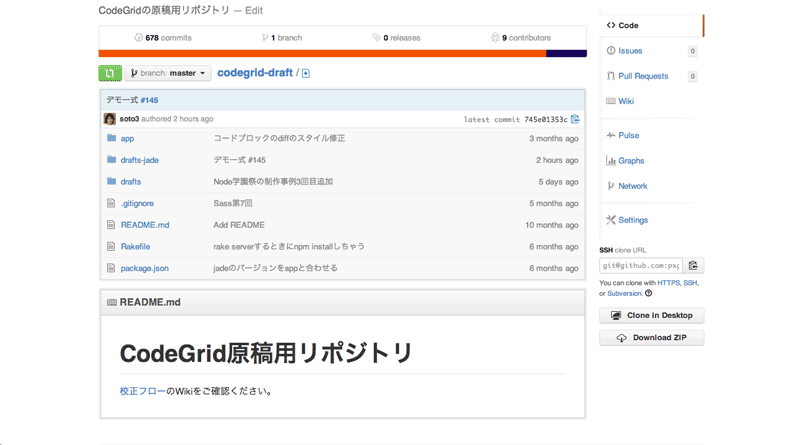Click the releases tag icon
This screenshot has height=445, width=800.
pyautogui.click(x=376, y=37)
